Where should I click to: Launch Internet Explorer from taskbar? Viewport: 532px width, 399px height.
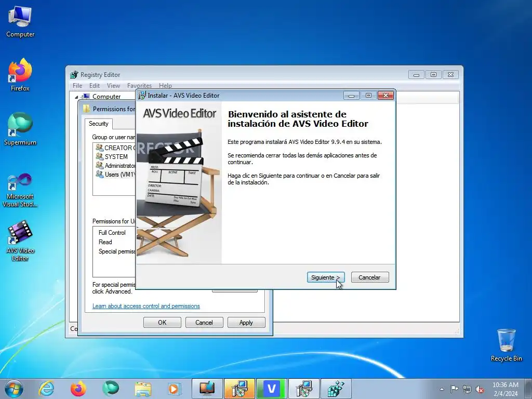click(46, 389)
